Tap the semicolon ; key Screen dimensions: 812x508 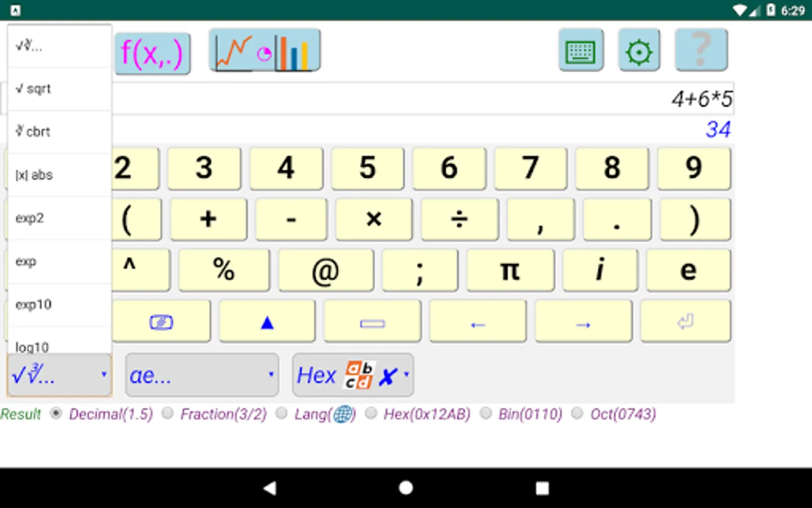[x=420, y=270]
